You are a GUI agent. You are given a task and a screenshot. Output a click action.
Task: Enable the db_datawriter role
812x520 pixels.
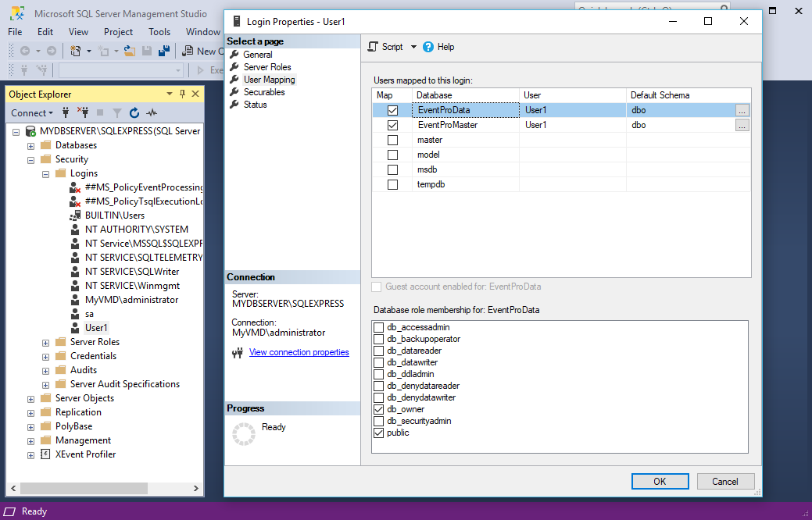click(x=378, y=363)
